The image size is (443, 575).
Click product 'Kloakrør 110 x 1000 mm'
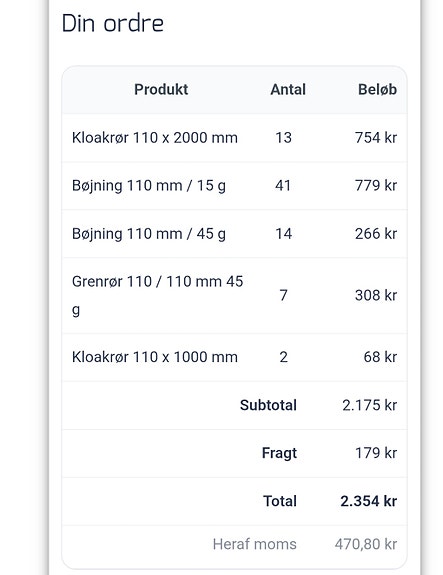155,357
